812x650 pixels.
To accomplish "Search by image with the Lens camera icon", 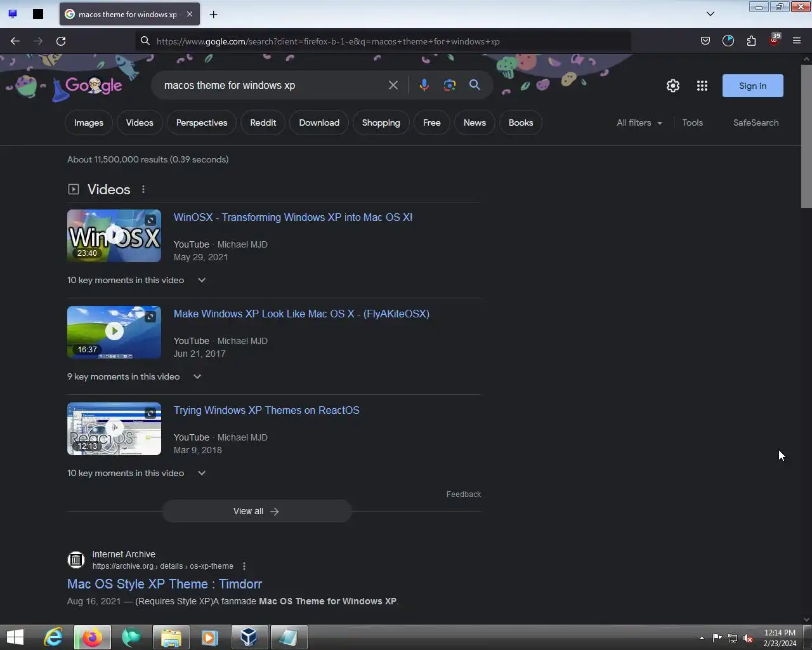I will point(450,85).
